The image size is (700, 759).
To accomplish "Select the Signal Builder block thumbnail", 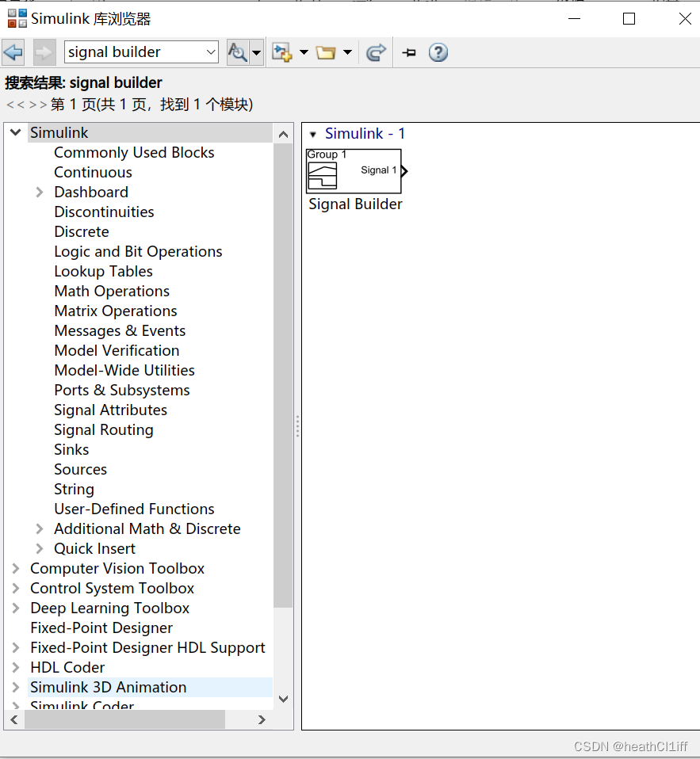I will (x=354, y=170).
